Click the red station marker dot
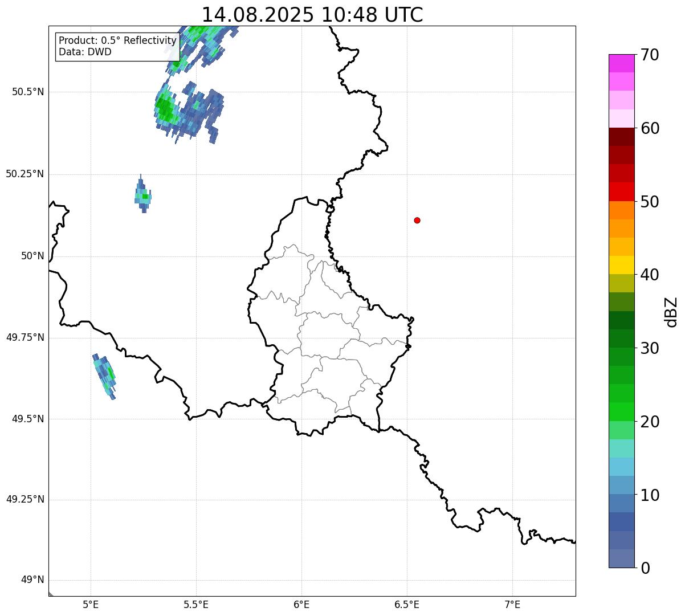The image size is (685, 616). [x=417, y=220]
